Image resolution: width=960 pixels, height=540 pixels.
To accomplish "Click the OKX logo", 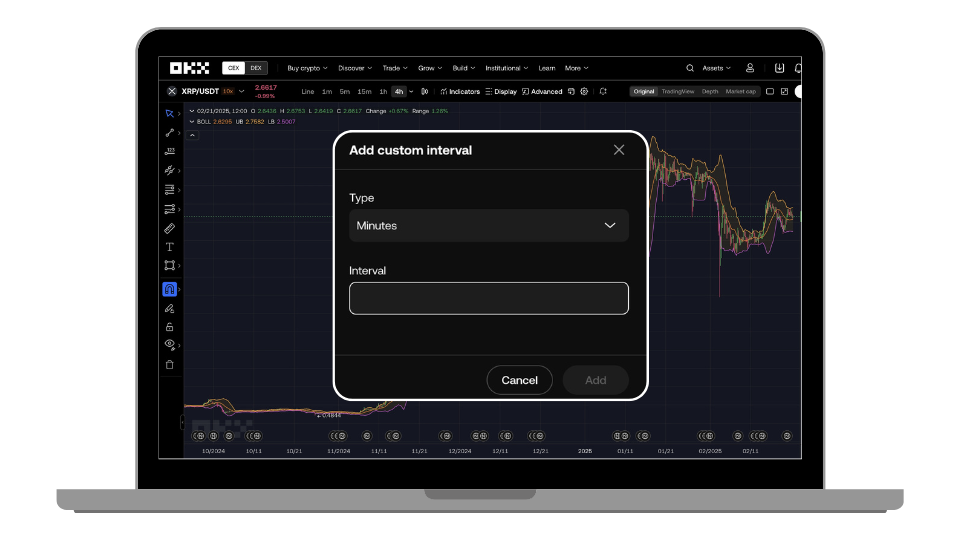I will [189, 68].
